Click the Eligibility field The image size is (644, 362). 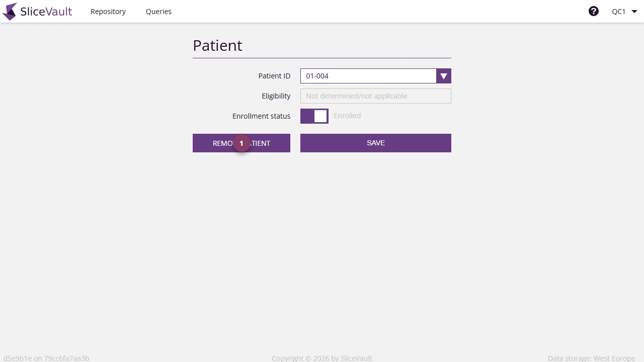coord(375,96)
